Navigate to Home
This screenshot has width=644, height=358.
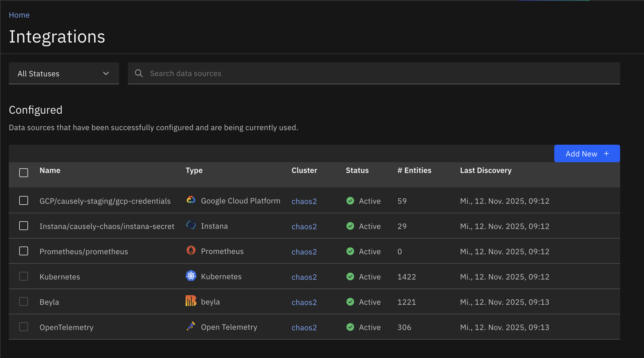pyautogui.click(x=19, y=15)
